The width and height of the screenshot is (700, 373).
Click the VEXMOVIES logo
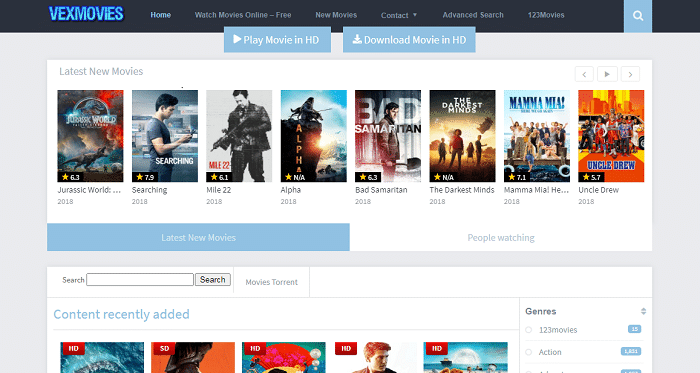(86, 14)
